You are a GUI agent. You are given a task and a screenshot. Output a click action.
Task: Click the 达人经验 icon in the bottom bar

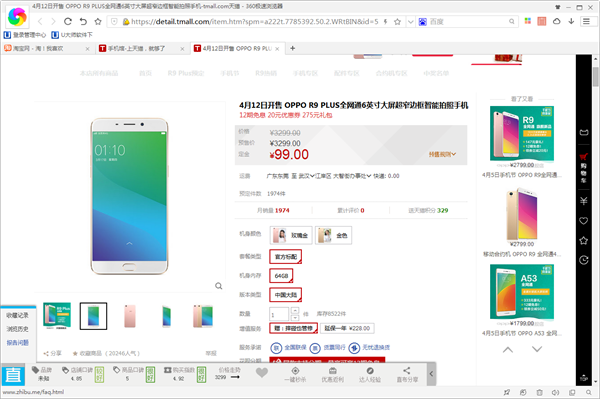[x=370, y=375]
